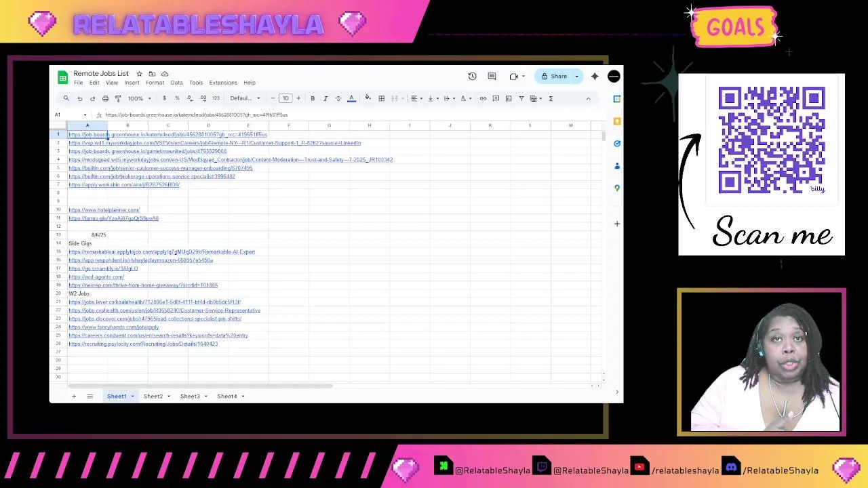This screenshot has height=488, width=868.
Task: Open the go.scrambly.io link
Action: (103, 268)
